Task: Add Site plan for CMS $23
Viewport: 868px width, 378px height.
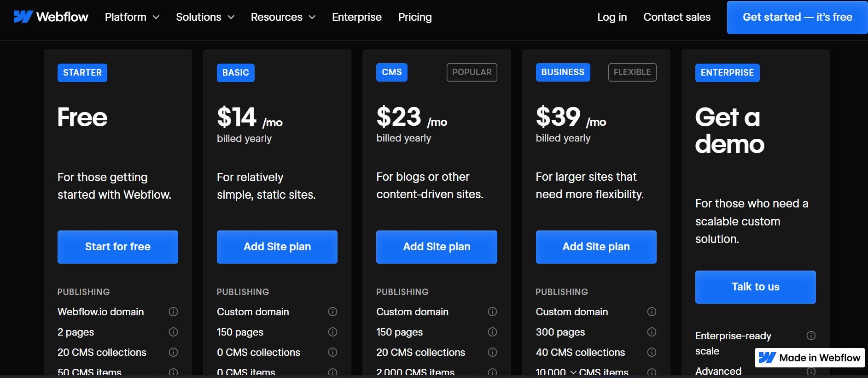Action: click(x=437, y=247)
